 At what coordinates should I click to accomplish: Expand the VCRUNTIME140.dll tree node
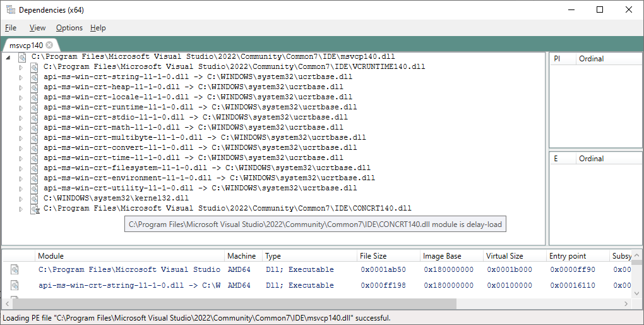(x=21, y=67)
